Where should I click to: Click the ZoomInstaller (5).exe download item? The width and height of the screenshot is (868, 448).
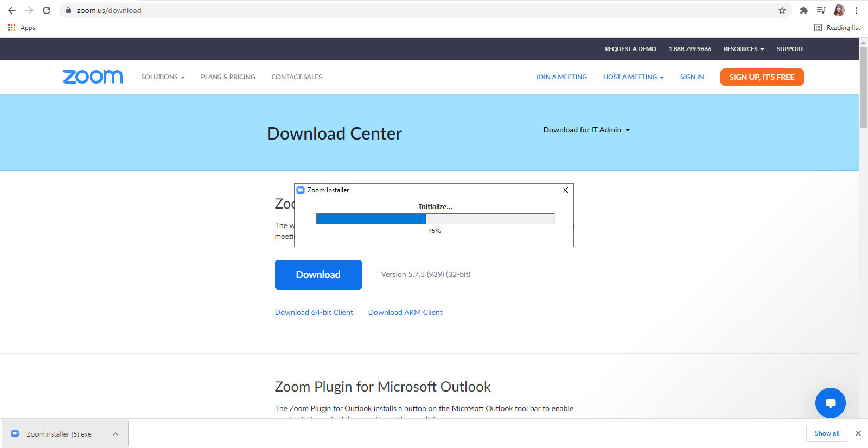[59, 434]
